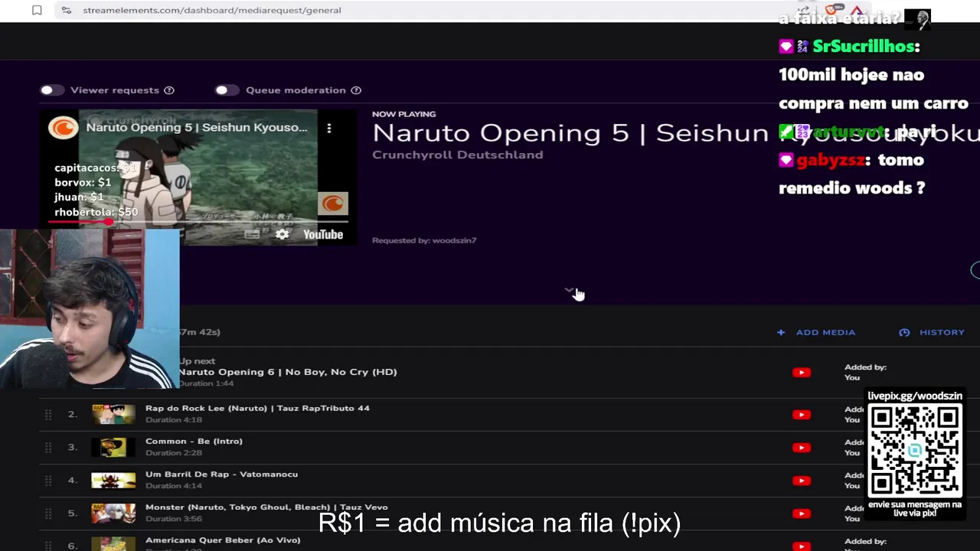
Task: Grab drag handle of Monster row
Action: 48,513
